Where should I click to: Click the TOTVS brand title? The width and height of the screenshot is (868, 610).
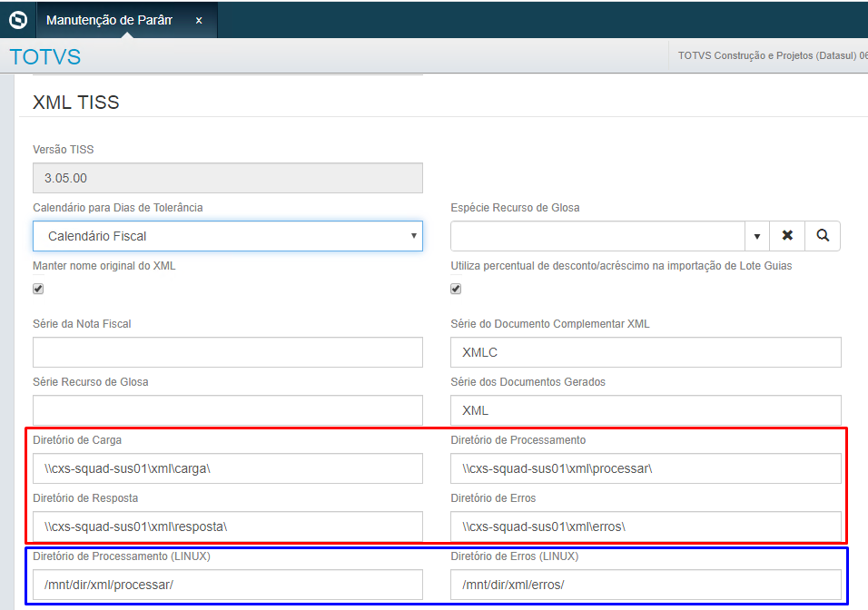44,57
